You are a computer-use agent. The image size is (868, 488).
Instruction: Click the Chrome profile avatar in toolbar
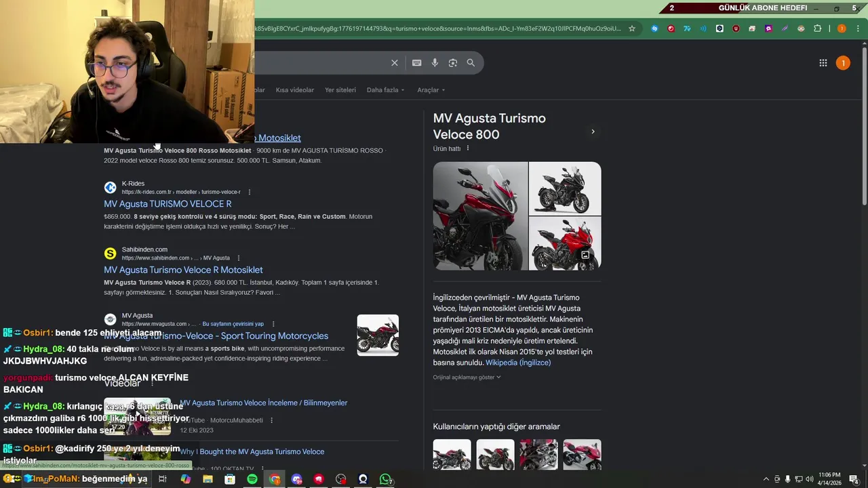[x=842, y=28]
